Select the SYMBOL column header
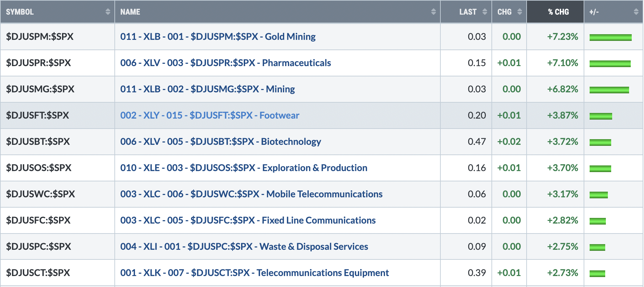Viewport: 644px width, 287px height. (x=57, y=12)
